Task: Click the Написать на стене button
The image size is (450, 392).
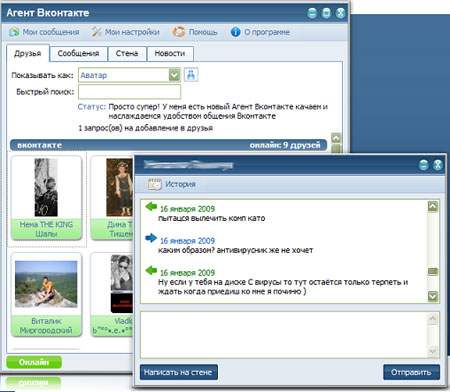Action: tap(179, 372)
